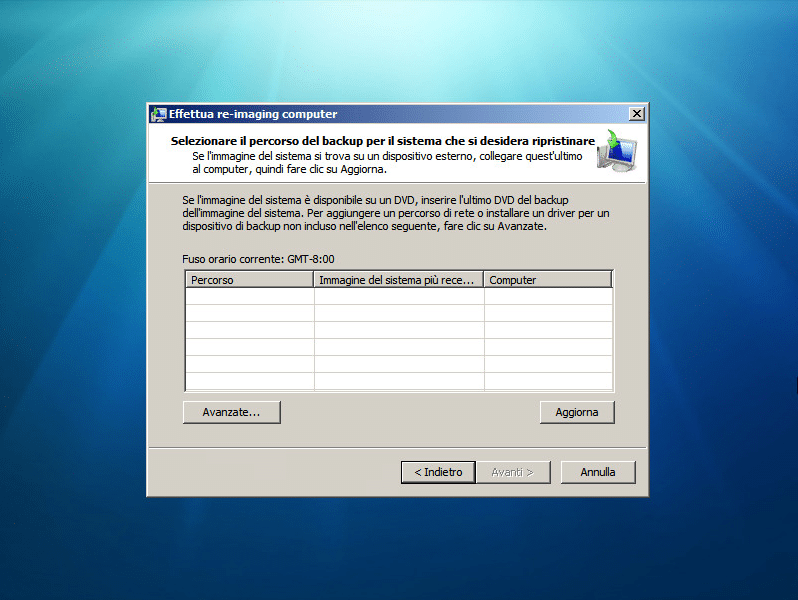Image resolution: width=798 pixels, height=600 pixels.
Task: Click the Immagine del sistema più recente header
Action: (398, 280)
